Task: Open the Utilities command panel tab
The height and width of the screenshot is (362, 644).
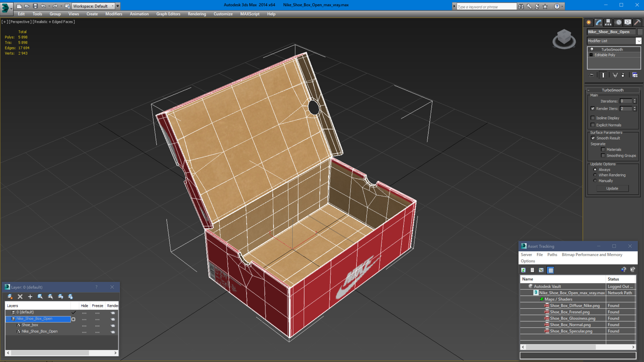Action: [637, 23]
